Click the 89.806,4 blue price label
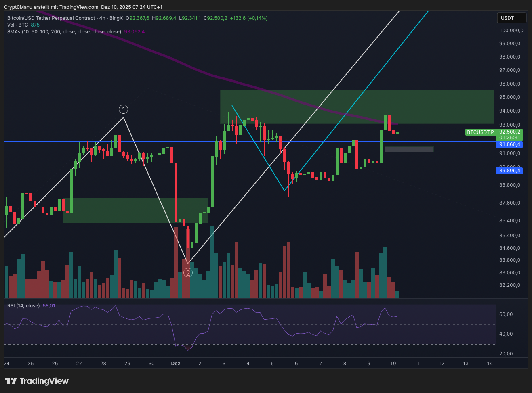 click(x=509, y=171)
